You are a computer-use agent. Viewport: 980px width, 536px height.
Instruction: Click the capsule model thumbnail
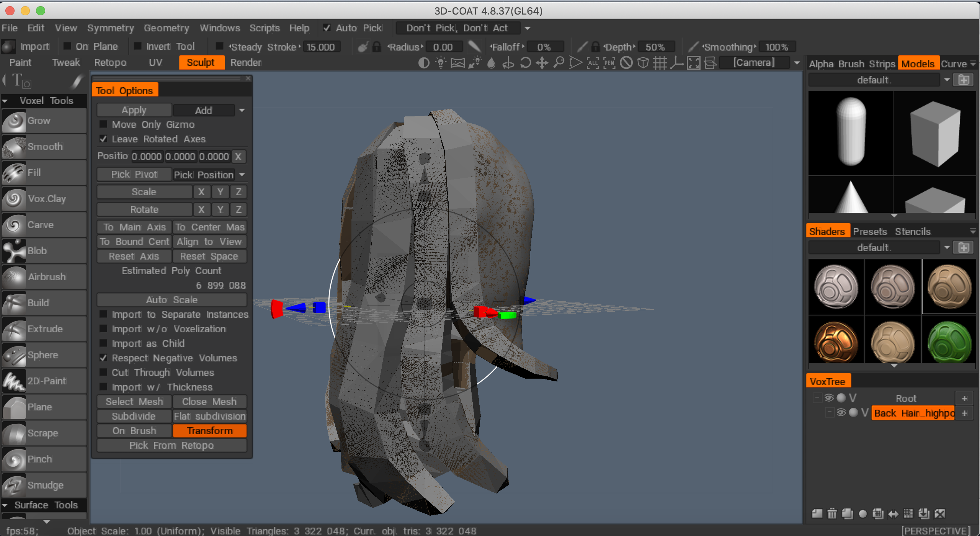pyautogui.click(x=851, y=132)
